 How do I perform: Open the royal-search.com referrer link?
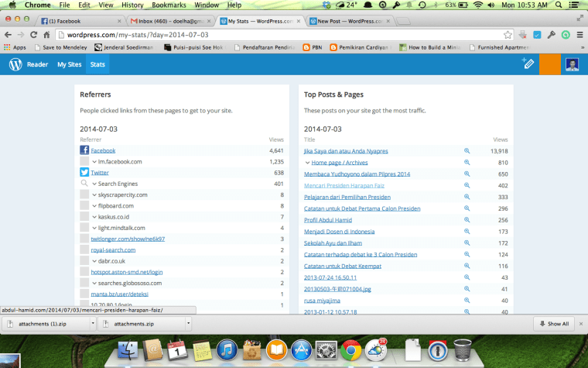113,250
